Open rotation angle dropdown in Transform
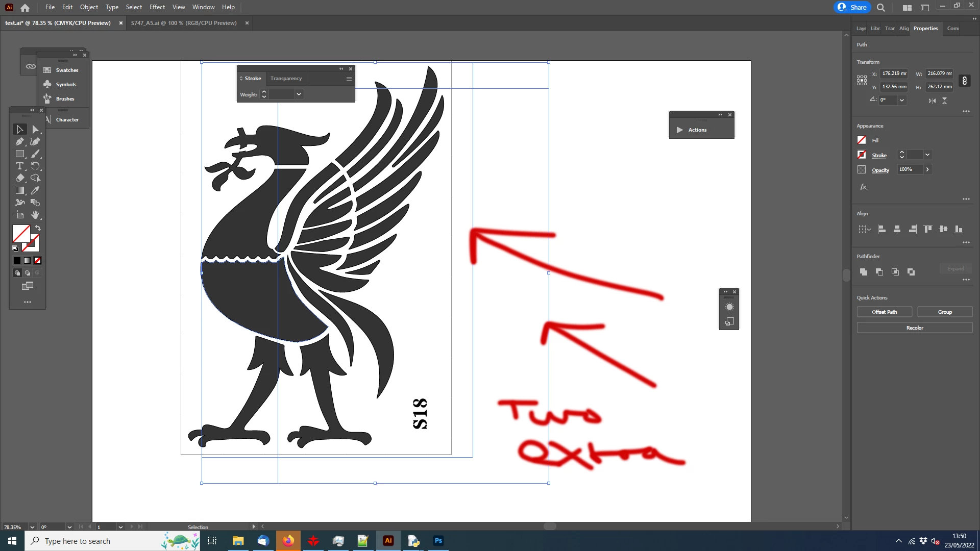The width and height of the screenshot is (980, 551). pyautogui.click(x=902, y=101)
